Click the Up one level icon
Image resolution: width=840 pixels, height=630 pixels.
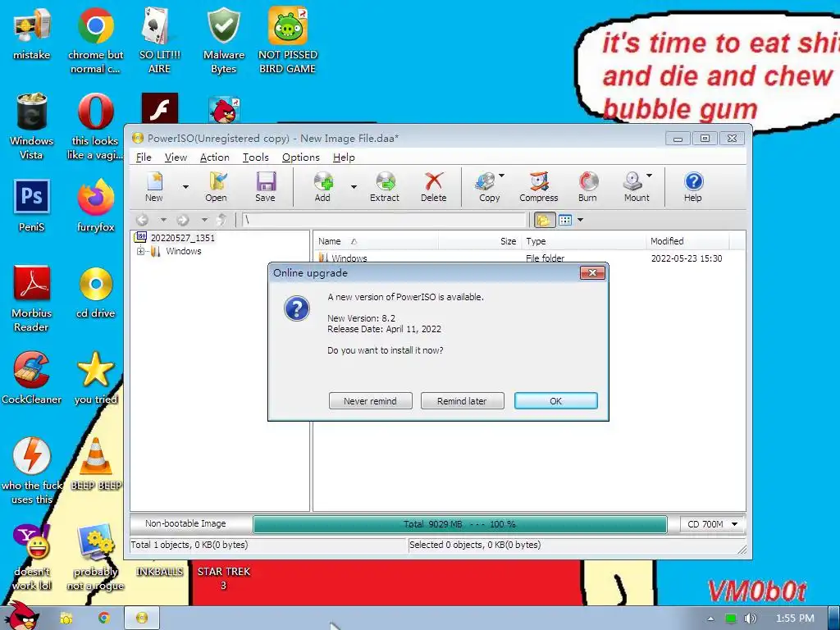click(x=221, y=220)
